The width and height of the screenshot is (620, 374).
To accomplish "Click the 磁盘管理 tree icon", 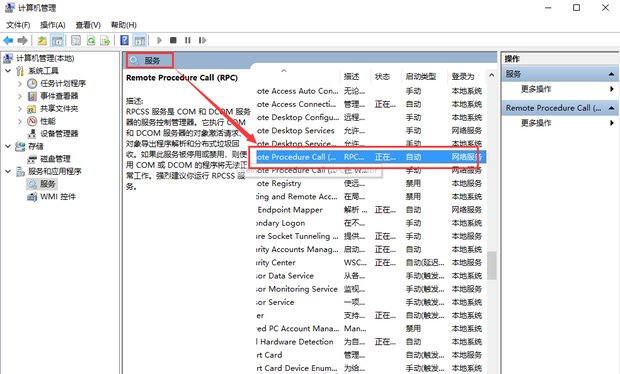I will (32, 159).
